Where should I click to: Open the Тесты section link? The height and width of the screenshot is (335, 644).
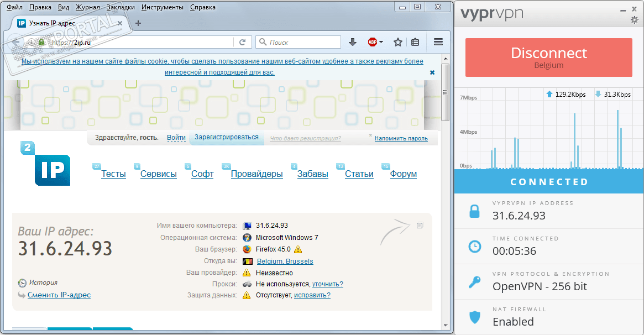click(113, 174)
